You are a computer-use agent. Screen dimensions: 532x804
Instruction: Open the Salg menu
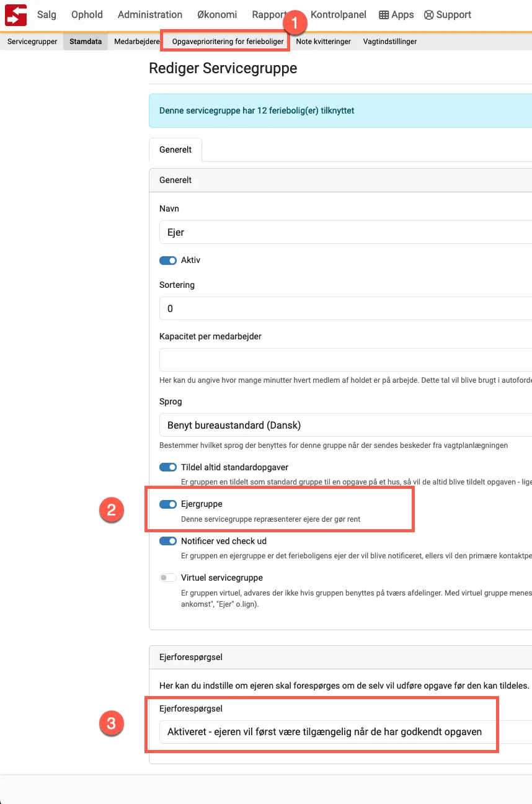pyautogui.click(x=47, y=14)
